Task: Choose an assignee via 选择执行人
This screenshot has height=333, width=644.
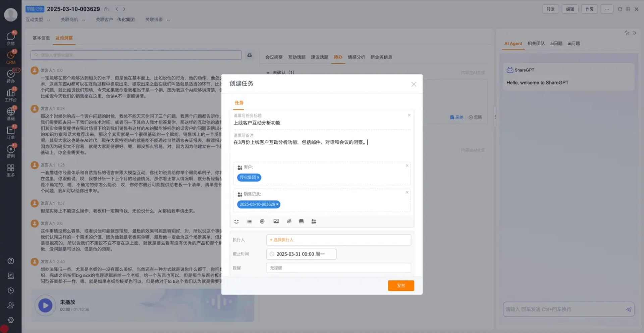Action: 338,240
